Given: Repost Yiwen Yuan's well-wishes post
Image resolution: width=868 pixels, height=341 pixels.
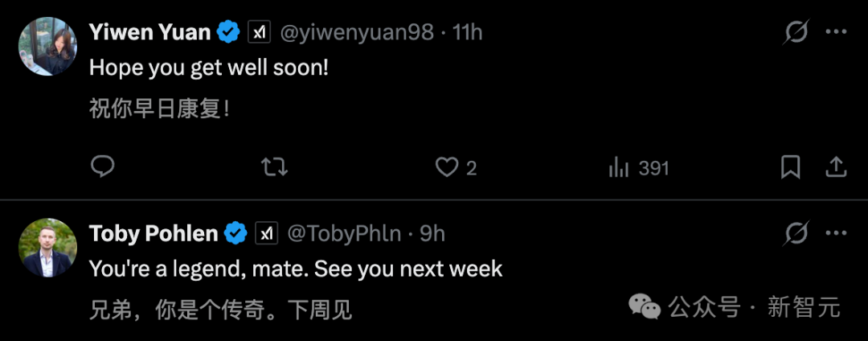Looking at the screenshot, I should coord(274,166).
